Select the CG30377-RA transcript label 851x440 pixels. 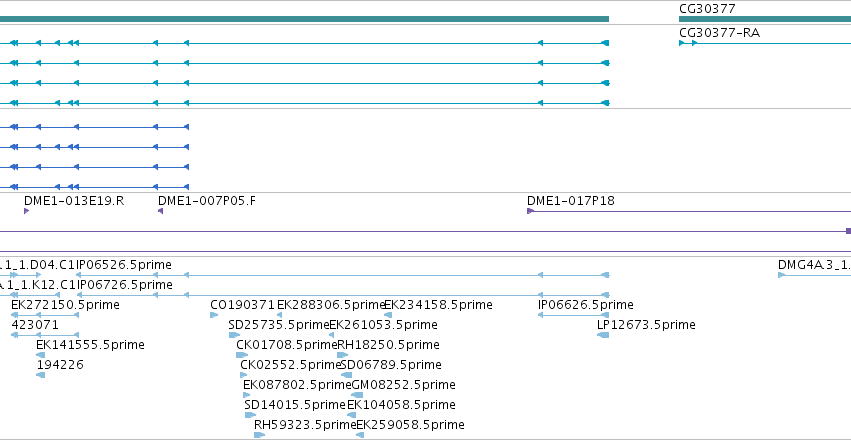[719, 33]
